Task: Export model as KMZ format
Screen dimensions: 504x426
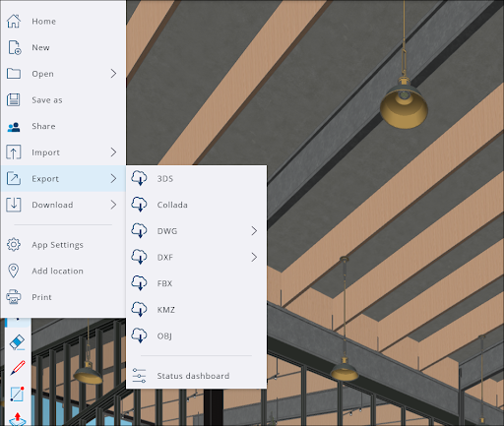Action: click(x=196, y=310)
